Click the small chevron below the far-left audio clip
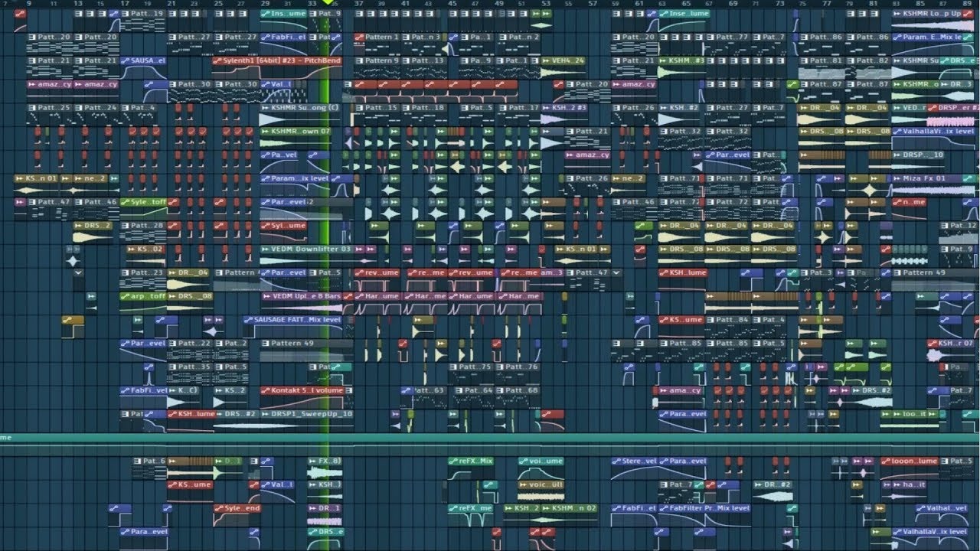The image size is (980, 551). click(x=77, y=272)
